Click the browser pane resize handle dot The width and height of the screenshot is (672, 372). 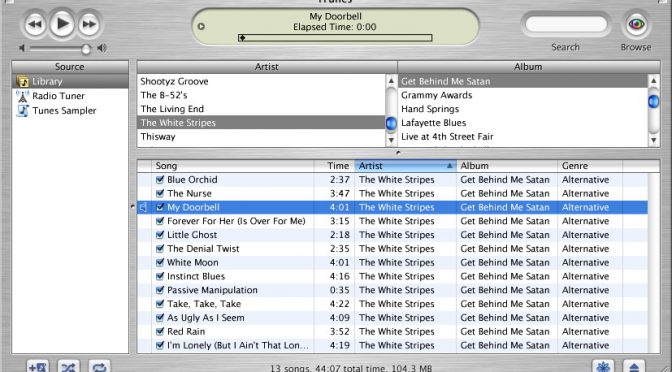(398, 152)
